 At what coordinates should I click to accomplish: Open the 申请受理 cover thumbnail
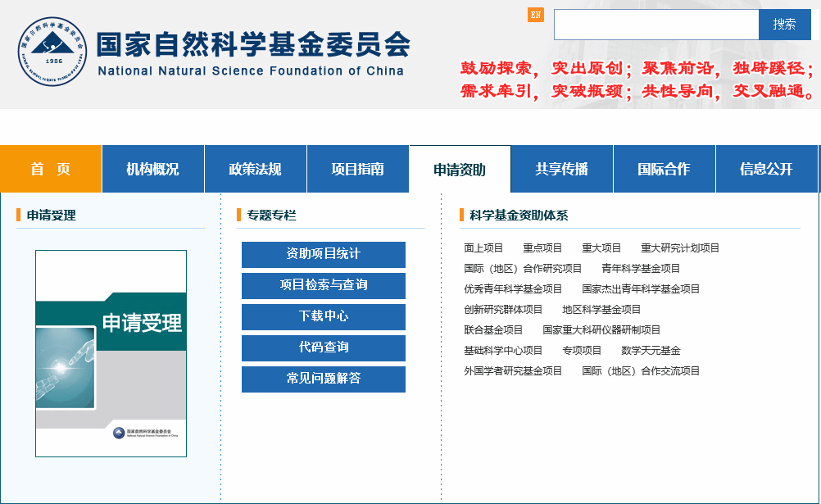[111, 353]
